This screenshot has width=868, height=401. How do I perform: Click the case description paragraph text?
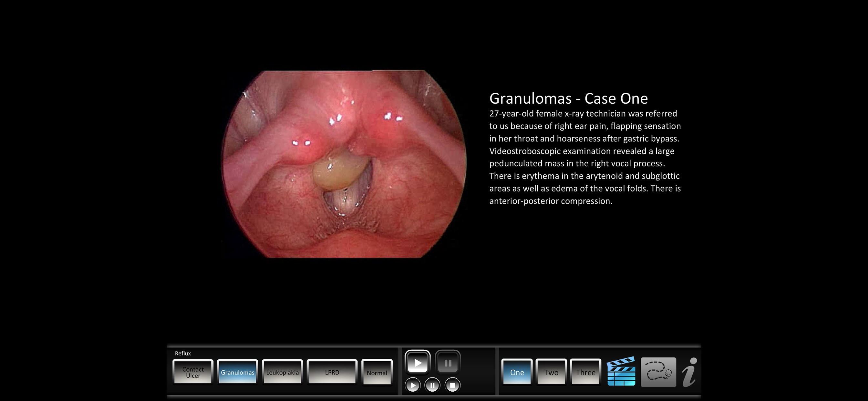585,157
